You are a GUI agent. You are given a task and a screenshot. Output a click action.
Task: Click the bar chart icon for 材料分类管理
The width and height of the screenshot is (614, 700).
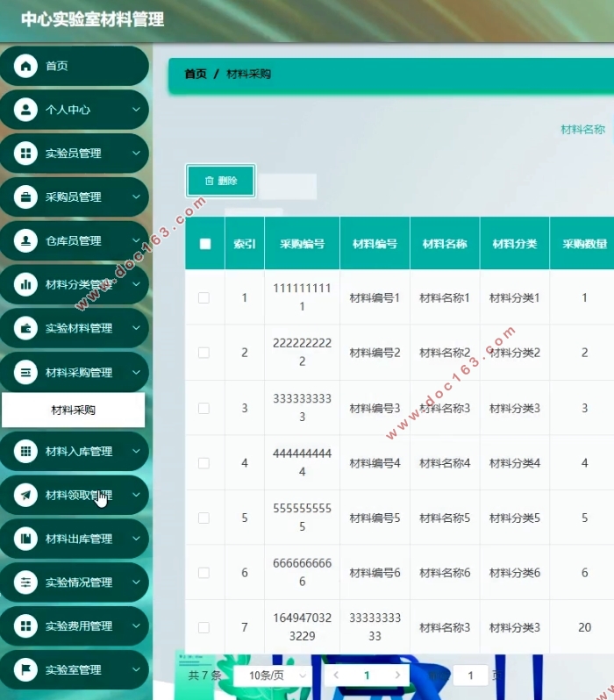tap(25, 284)
